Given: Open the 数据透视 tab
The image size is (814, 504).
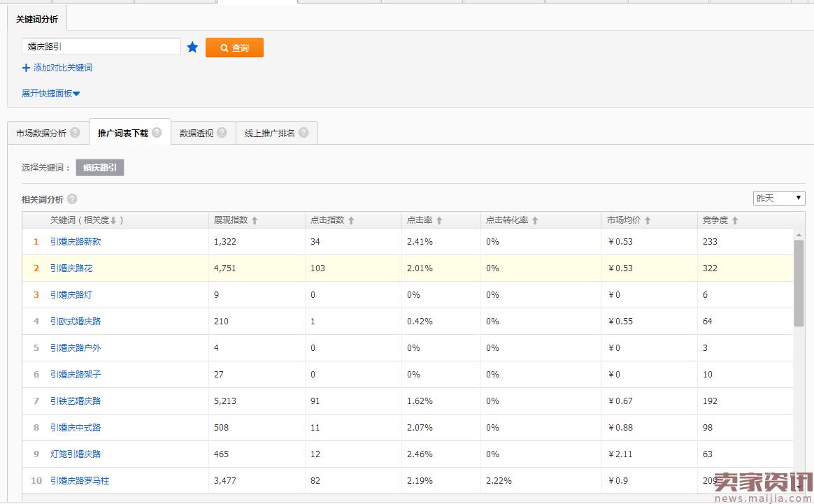Looking at the screenshot, I should click(197, 133).
